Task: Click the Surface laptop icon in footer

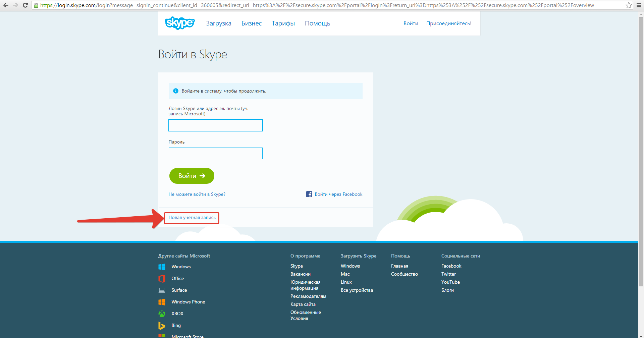Action: (x=162, y=290)
